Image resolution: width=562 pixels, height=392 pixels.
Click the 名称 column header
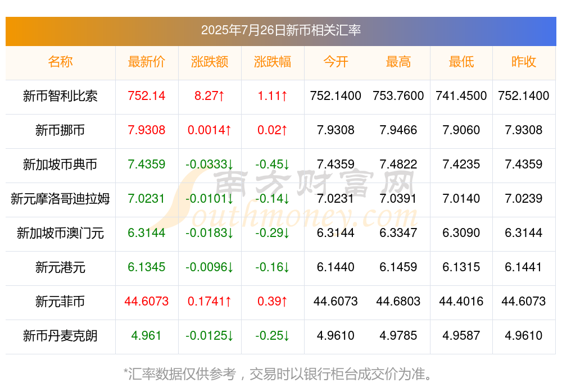click(x=60, y=62)
